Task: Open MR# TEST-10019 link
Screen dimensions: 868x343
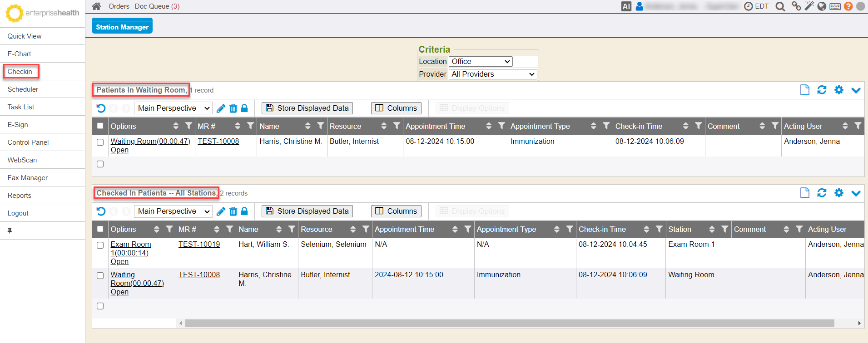Action: 199,244
